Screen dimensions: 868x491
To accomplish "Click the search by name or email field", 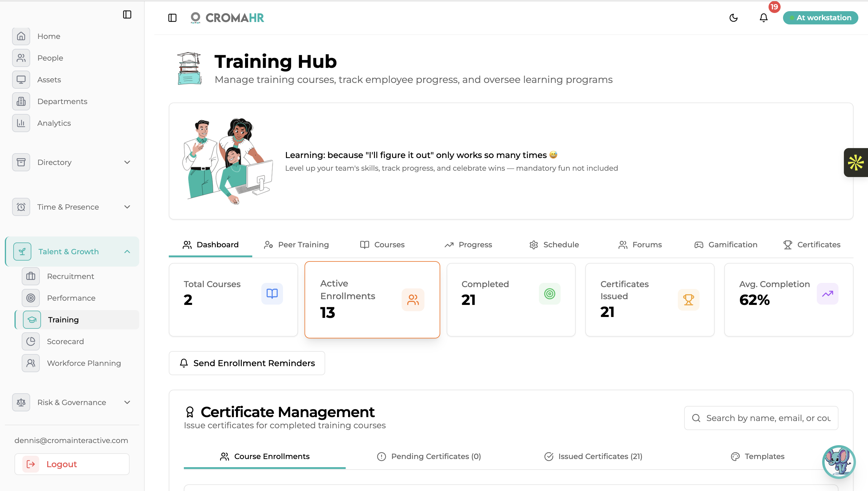I will pos(761,418).
